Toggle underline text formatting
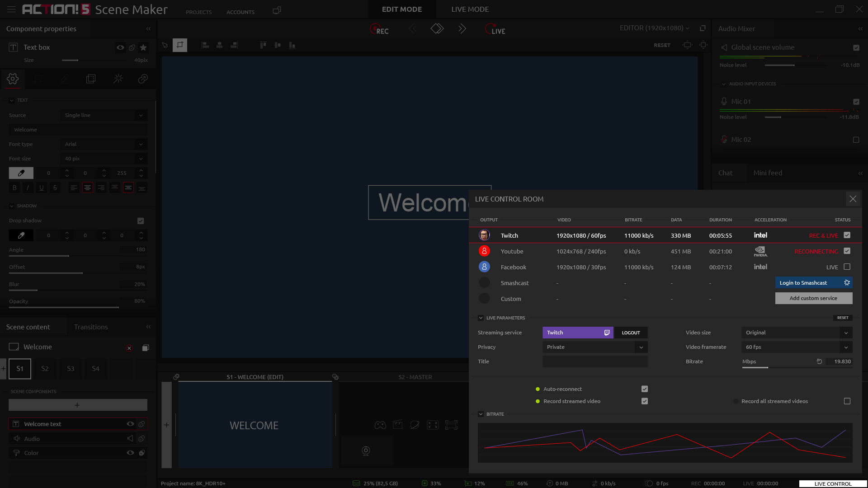 click(x=42, y=188)
